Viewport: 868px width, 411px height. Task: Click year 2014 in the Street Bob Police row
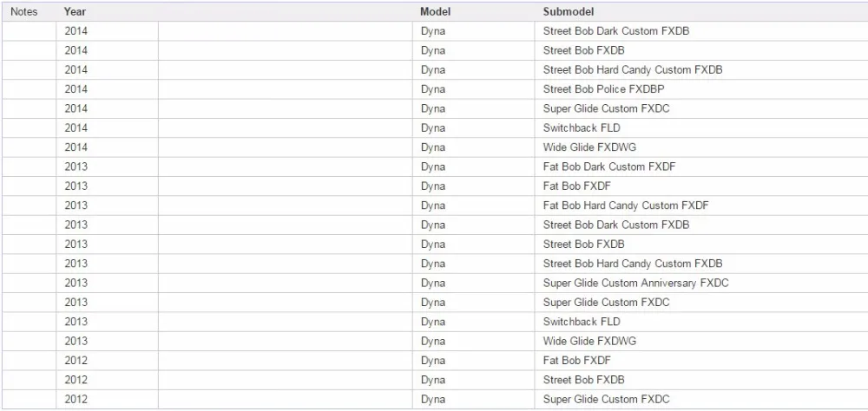(x=76, y=89)
